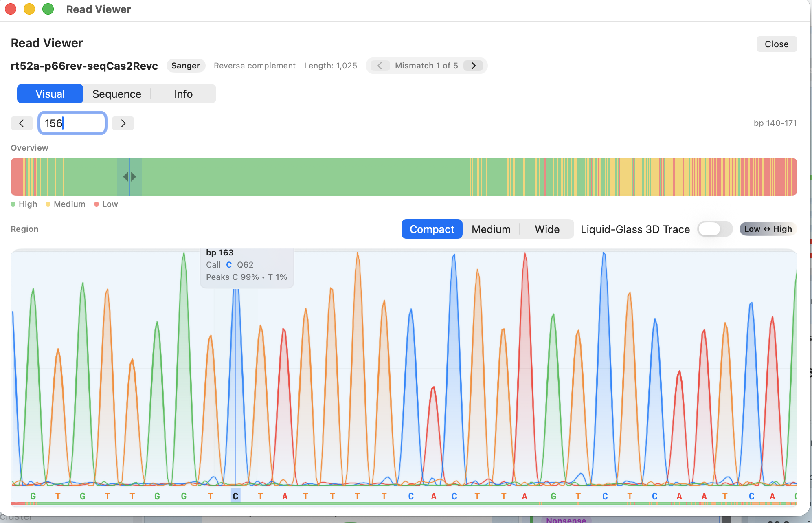The width and height of the screenshot is (812, 523).
Task: Click the next mismatch chevron arrow
Action: point(473,66)
